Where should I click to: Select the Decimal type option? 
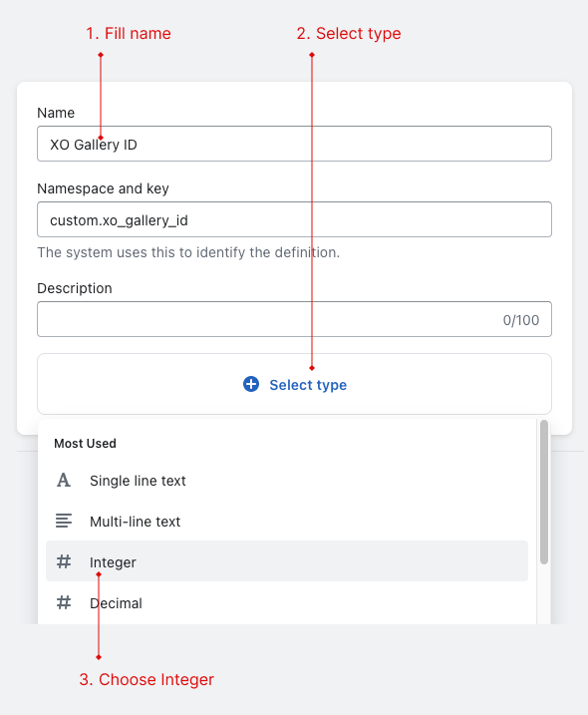tap(287, 603)
